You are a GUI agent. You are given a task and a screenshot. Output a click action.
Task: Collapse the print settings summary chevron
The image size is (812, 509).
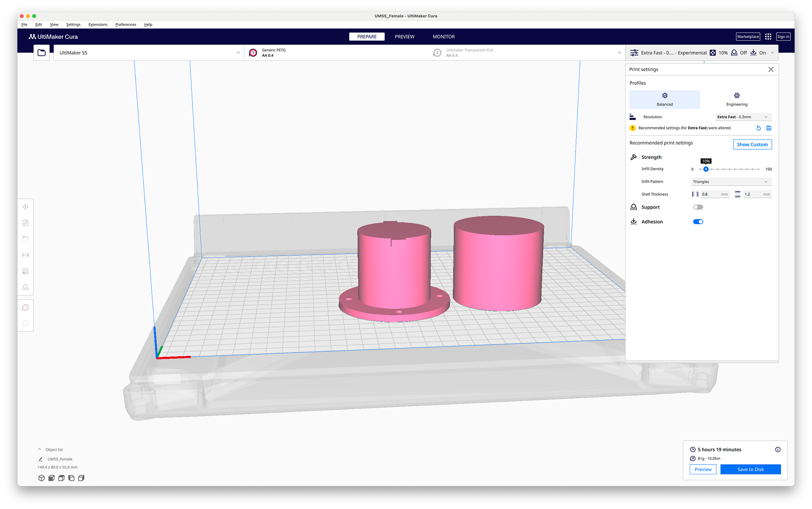[772, 53]
